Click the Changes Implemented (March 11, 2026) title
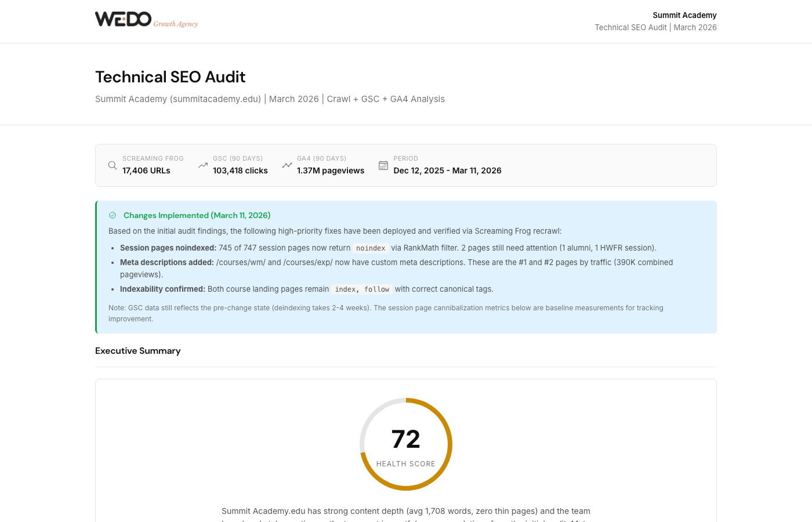 point(197,215)
